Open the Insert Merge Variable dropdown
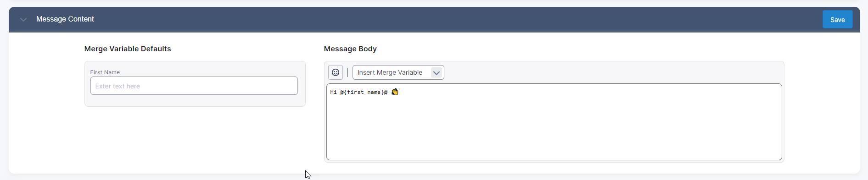 (398, 72)
